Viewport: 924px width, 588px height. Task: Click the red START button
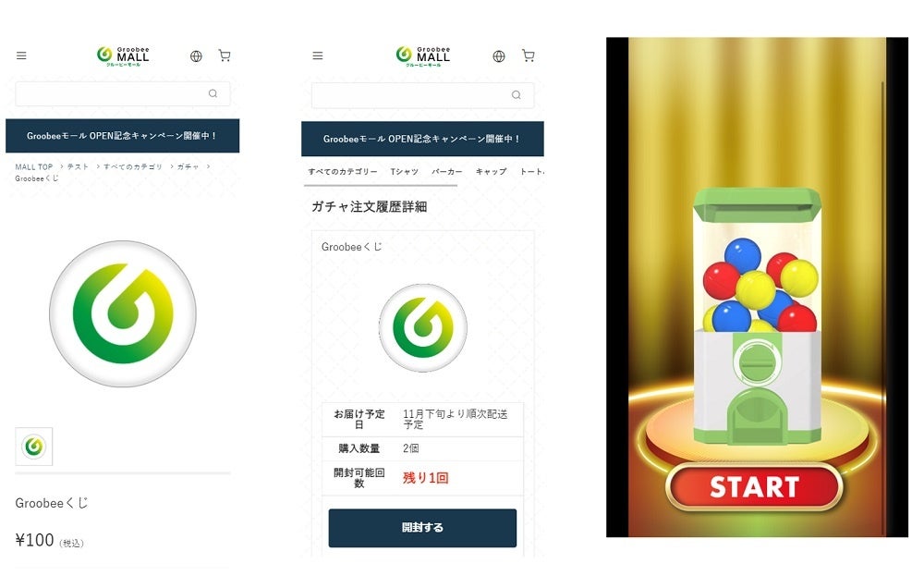(754, 487)
